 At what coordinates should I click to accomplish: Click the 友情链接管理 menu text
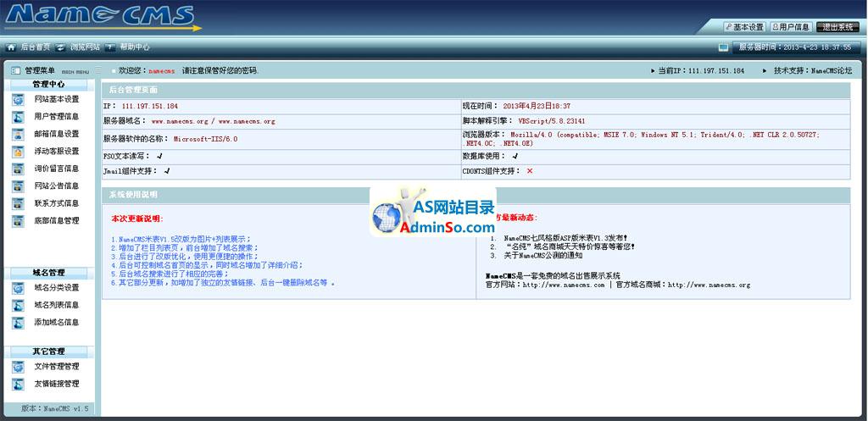57,384
